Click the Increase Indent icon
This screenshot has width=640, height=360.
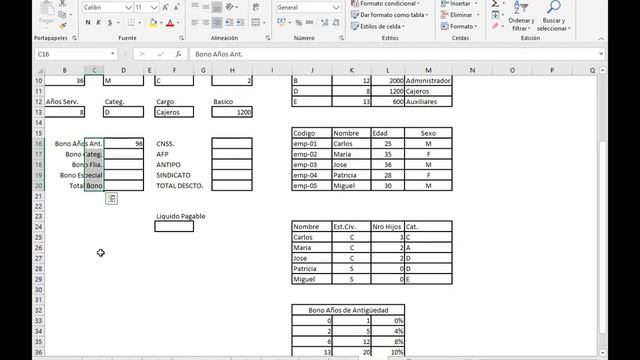click(x=240, y=22)
